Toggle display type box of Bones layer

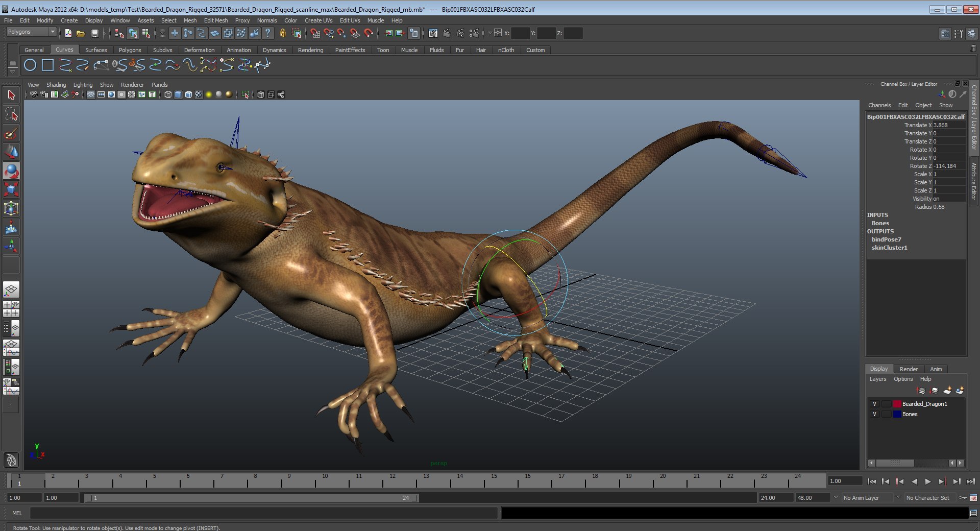coord(886,414)
